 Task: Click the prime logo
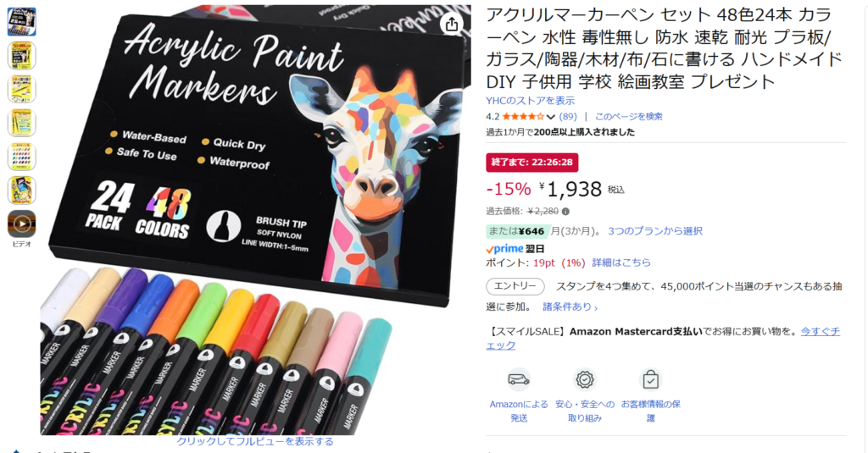click(504, 249)
